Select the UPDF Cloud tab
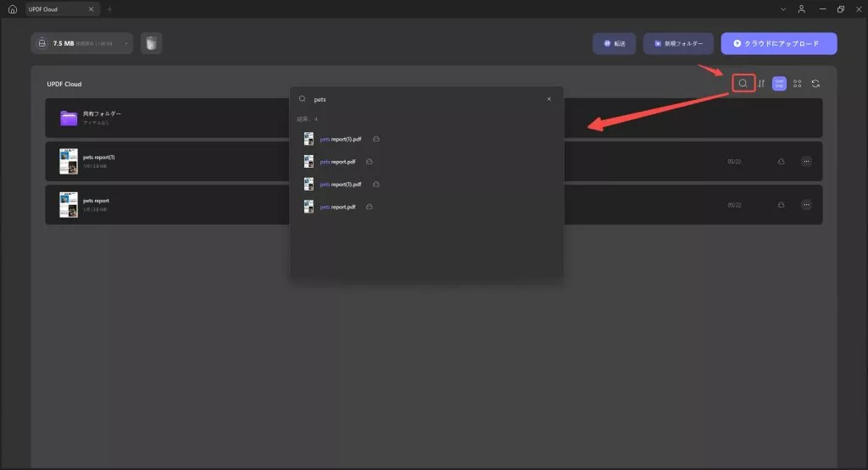868x470 pixels. (61, 8)
